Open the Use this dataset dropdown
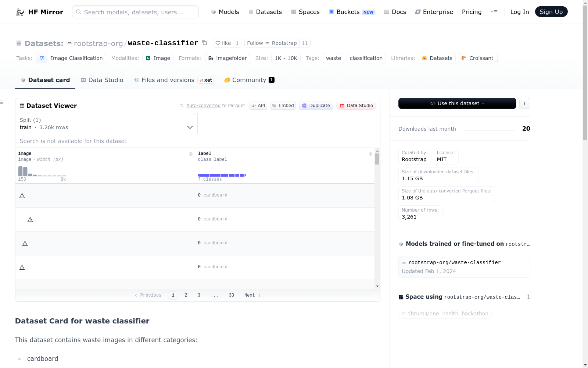Viewport: 588px width, 368px height. (x=457, y=103)
